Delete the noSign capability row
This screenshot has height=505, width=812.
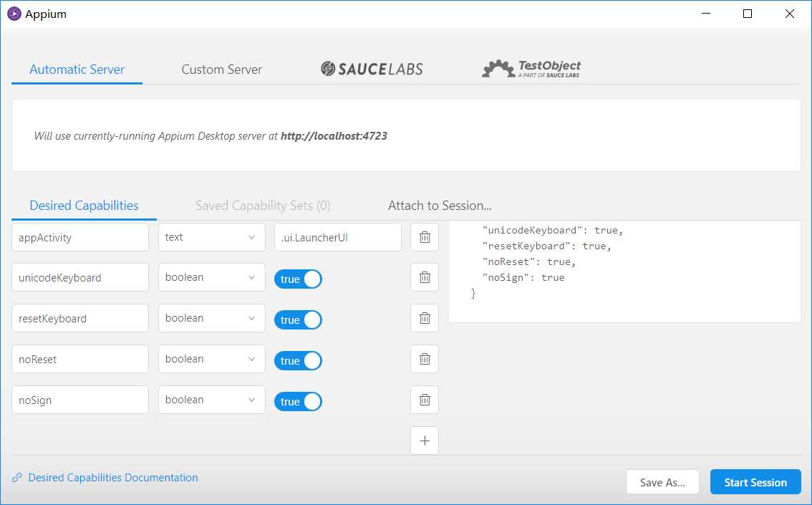[x=425, y=400]
